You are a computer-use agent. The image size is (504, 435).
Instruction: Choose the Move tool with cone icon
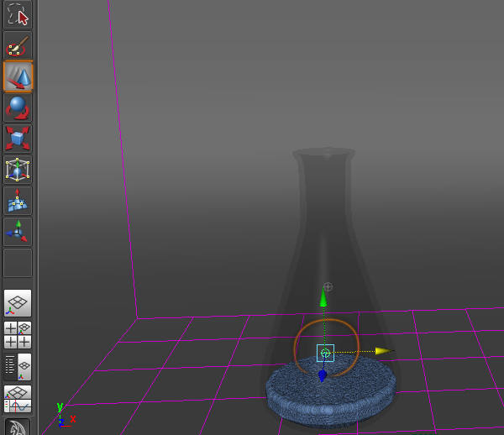coord(18,76)
